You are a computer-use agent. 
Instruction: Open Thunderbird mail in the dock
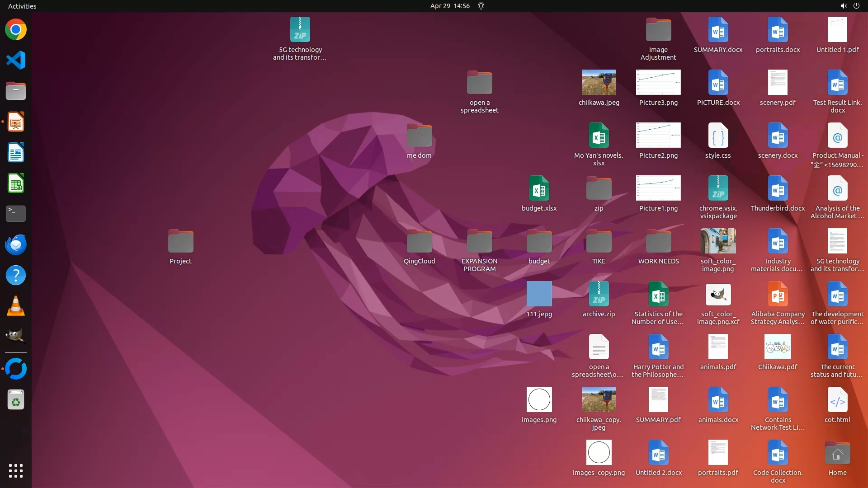16,244
